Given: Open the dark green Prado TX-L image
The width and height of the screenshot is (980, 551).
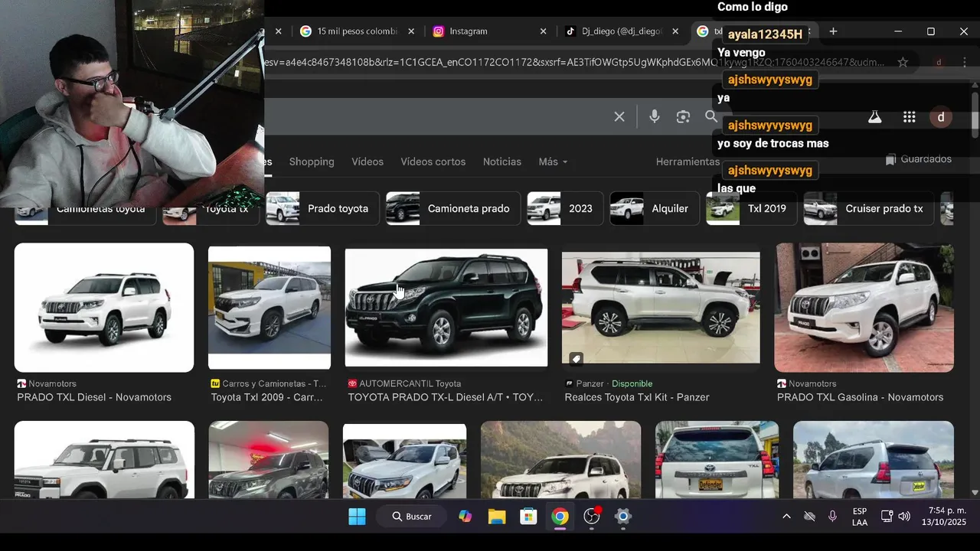Looking at the screenshot, I should (x=446, y=308).
